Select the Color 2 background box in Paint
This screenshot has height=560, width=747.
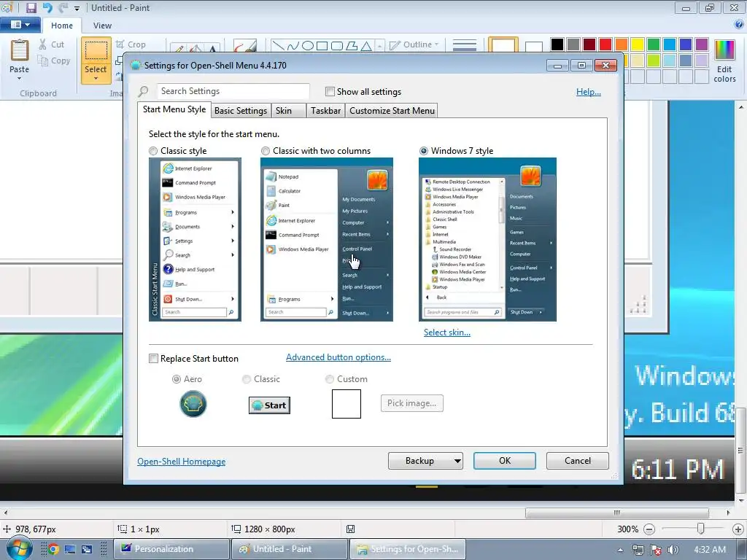(x=533, y=46)
